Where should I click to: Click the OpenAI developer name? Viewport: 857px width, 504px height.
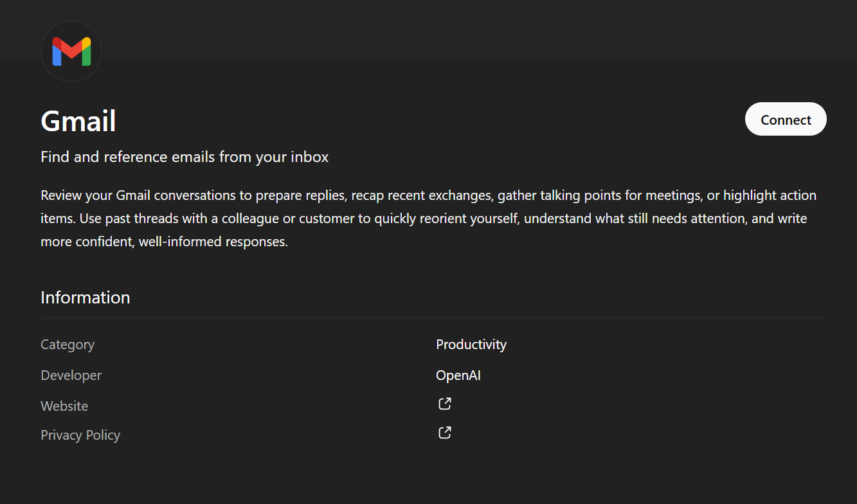pos(458,375)
